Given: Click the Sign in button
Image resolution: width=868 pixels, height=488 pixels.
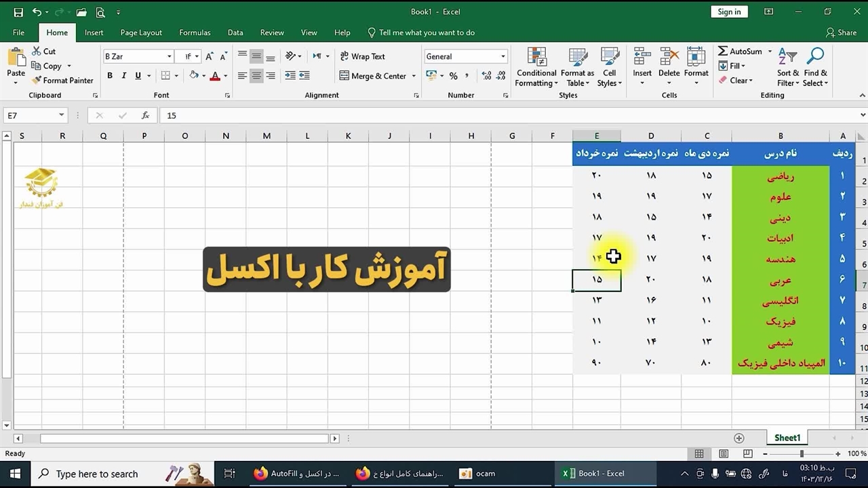Looking at the screenshot, I should (729, 12).
